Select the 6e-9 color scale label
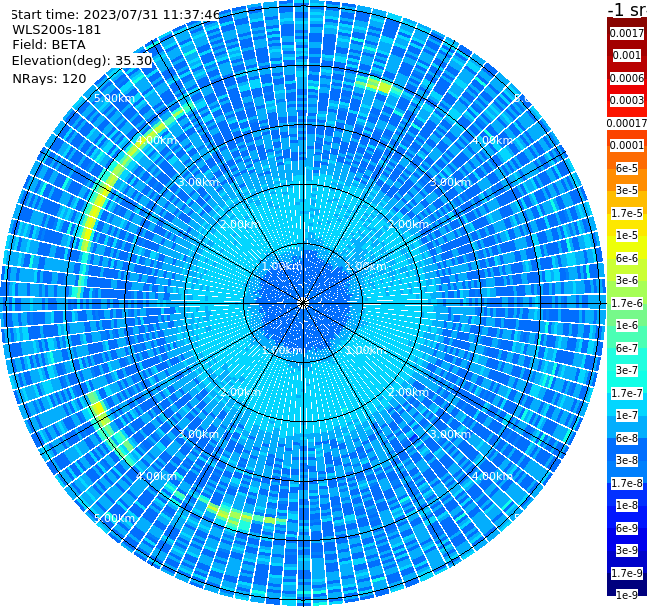The image size is (647, 607). coord(627,528)
